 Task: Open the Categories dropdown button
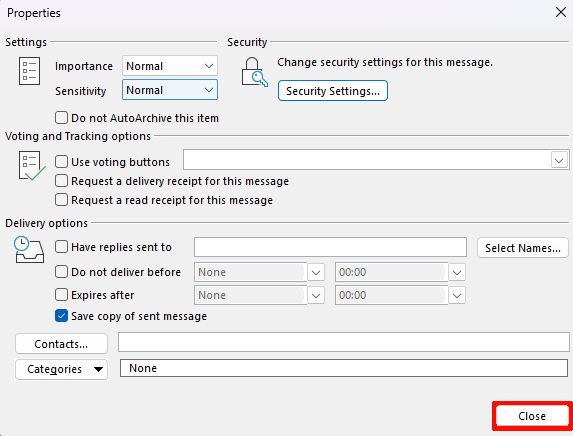click(x=61, y=369)
